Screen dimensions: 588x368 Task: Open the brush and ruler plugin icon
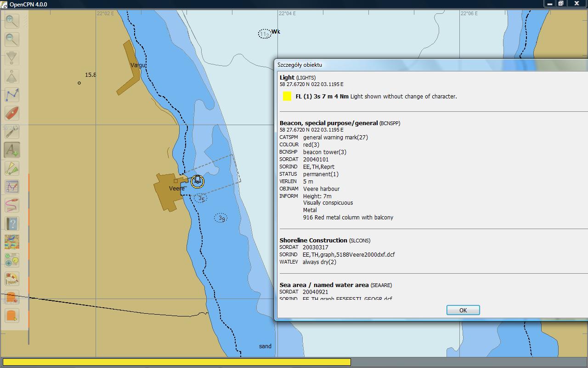(12, 279)
